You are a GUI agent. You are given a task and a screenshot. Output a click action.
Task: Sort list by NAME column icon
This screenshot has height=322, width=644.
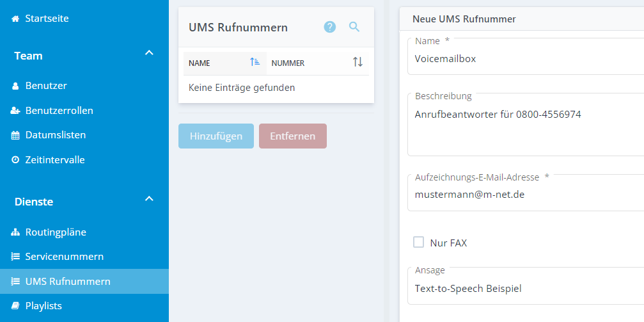[x=255, y=62]
